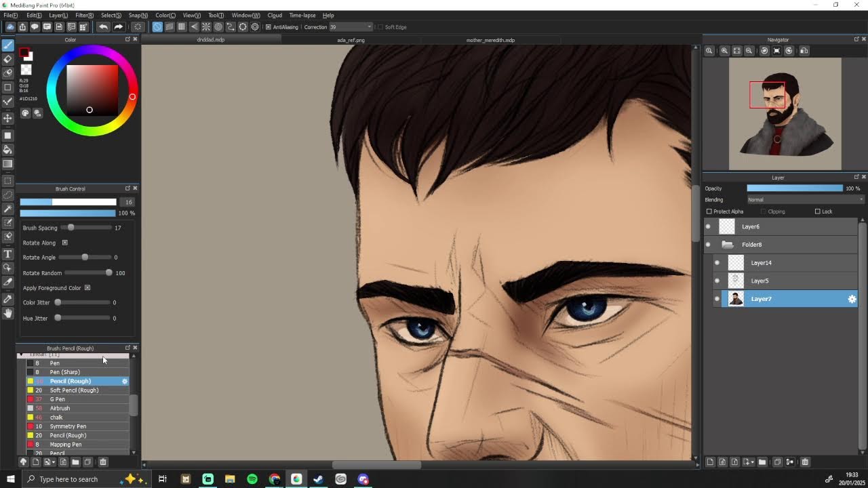
Task: Select the Eraser tool
Action: click(x=8, y=59)
